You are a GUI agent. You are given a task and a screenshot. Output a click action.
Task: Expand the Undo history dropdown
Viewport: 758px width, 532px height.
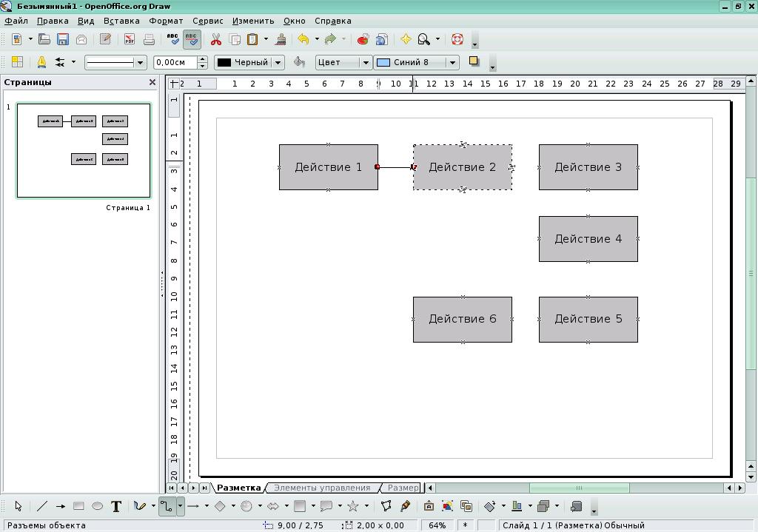point(317,39)
